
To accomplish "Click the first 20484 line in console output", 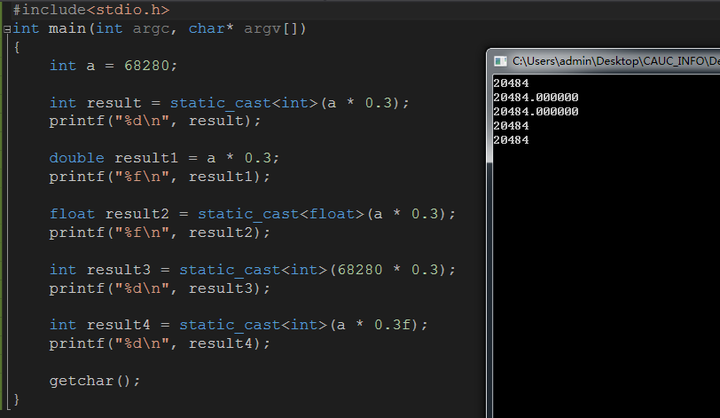I will 511,83.
